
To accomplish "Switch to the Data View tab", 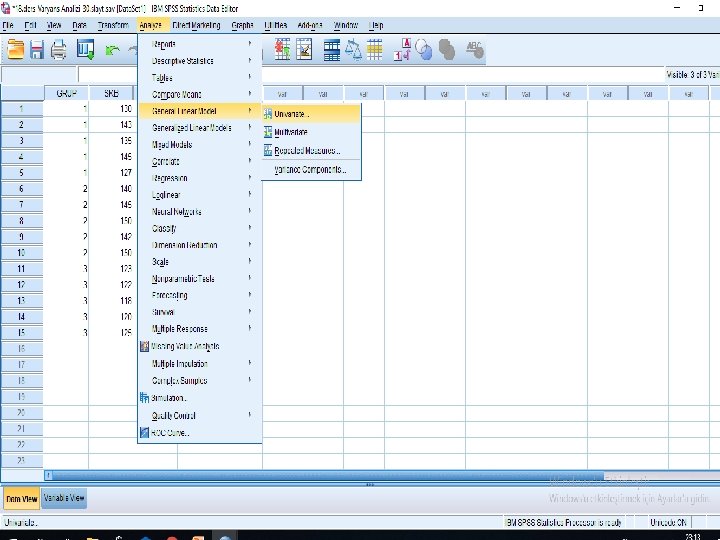I will tap(22, 498).
